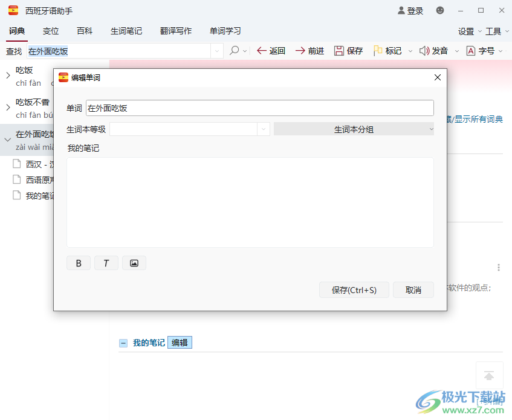This screenshot has height=420, width=512.
Task: Open the 标记 dropdown arrow
Action: tap(410, 51)
